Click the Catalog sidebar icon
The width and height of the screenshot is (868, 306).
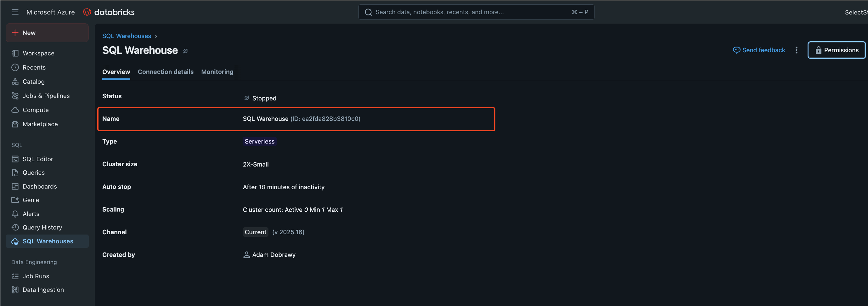[x=15, y=82]
